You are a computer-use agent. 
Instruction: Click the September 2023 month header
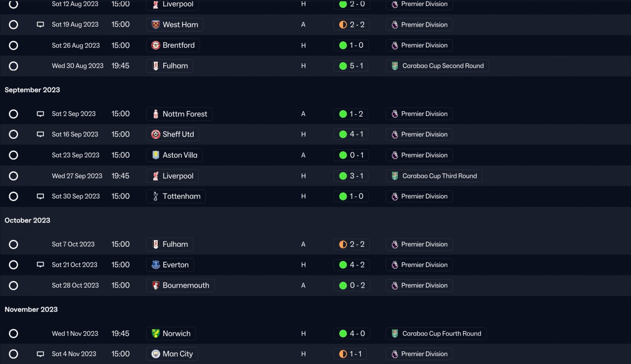click(x=33, y=90)
